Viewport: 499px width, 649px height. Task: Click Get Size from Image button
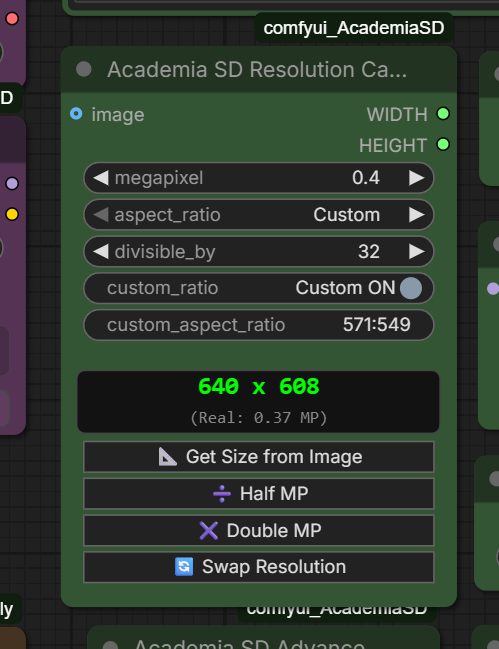259,457
